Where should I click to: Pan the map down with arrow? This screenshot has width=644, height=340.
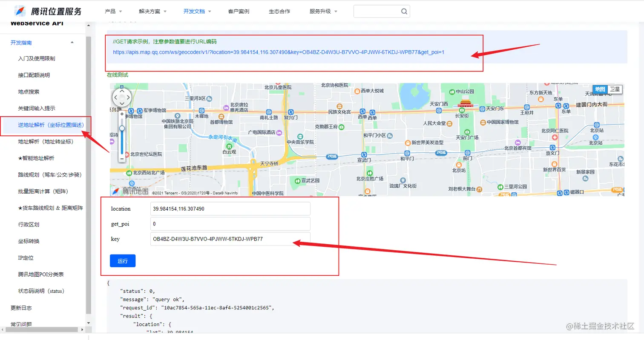click(122, 104)
